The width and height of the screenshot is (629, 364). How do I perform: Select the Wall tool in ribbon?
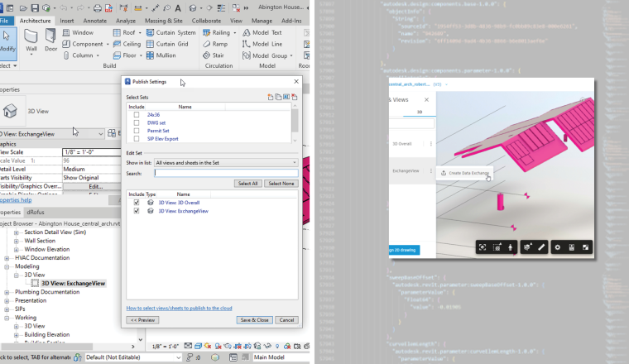31,41
